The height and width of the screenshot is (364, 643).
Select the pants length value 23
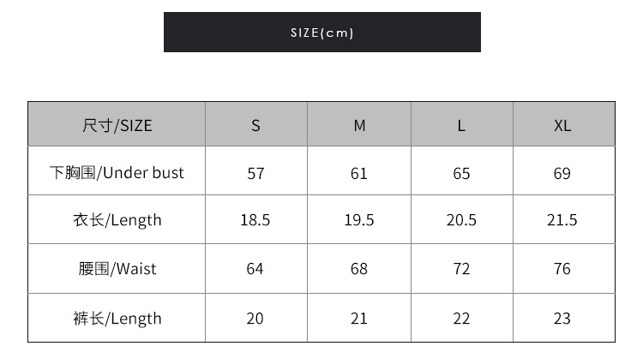562,319
